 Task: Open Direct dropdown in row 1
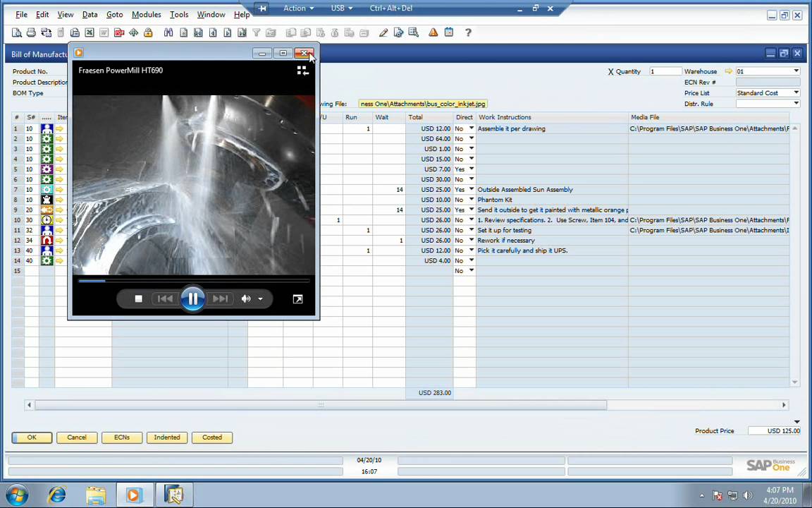click(x=472, y=128)
